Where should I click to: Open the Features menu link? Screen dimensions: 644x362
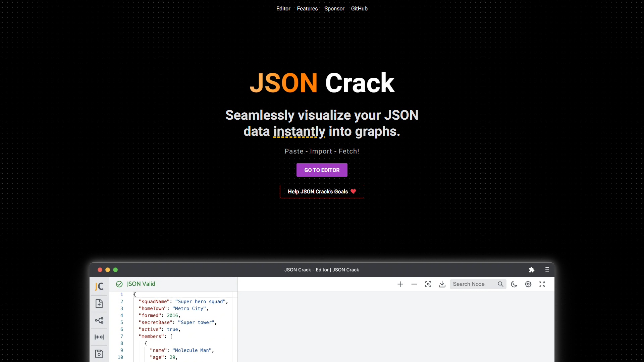coord(307,9)
